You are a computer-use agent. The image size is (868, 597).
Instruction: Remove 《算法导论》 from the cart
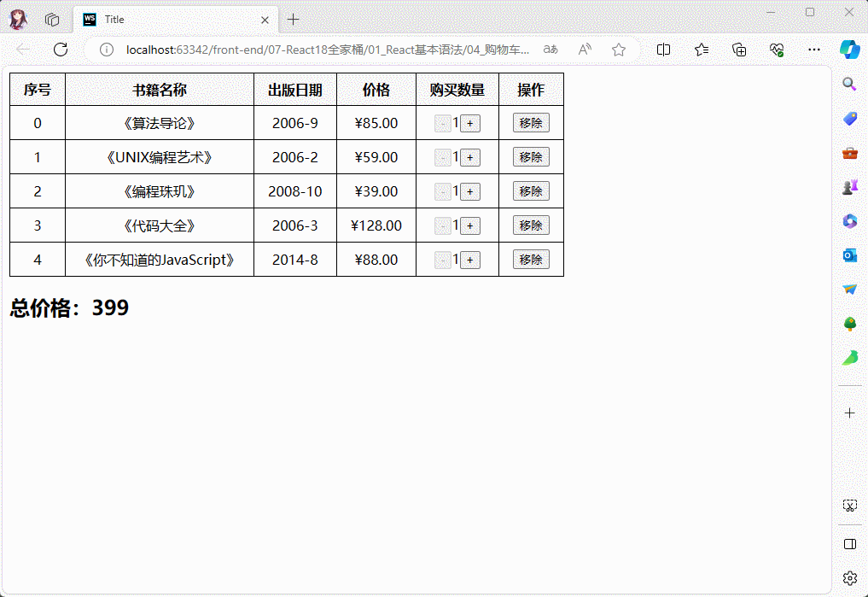531,123
